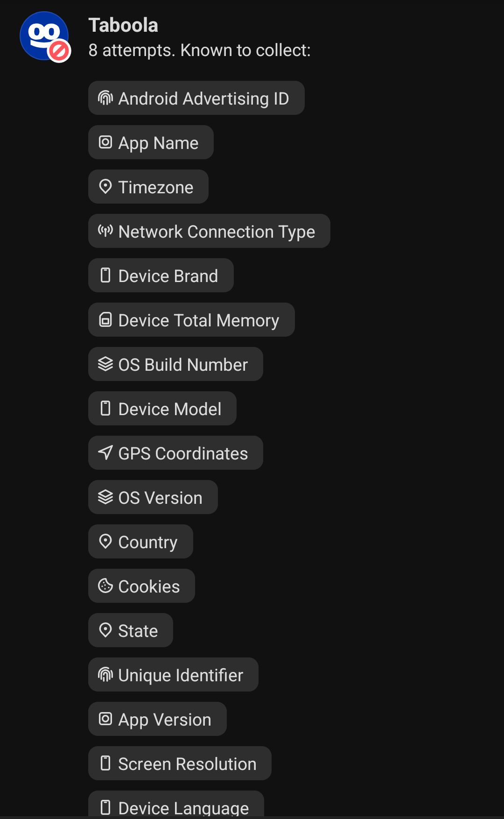Tap layers icon beside OS Build Number

tap(105, 364)
